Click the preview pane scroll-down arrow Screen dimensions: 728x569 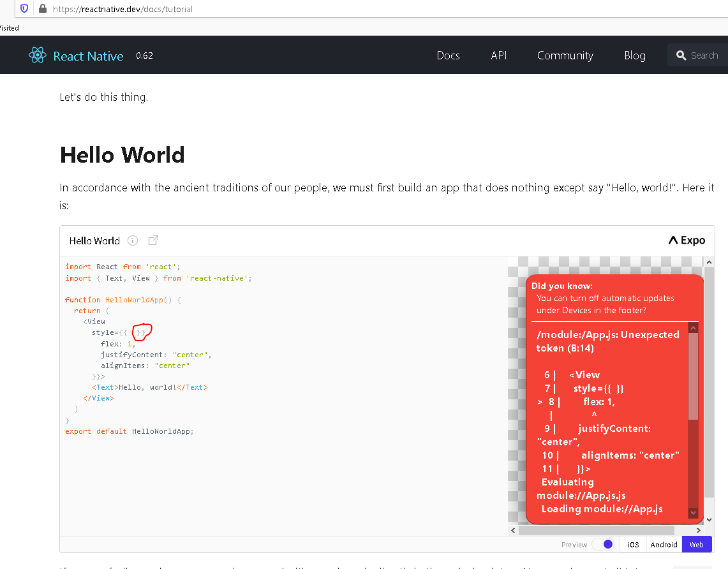point(709,520)
